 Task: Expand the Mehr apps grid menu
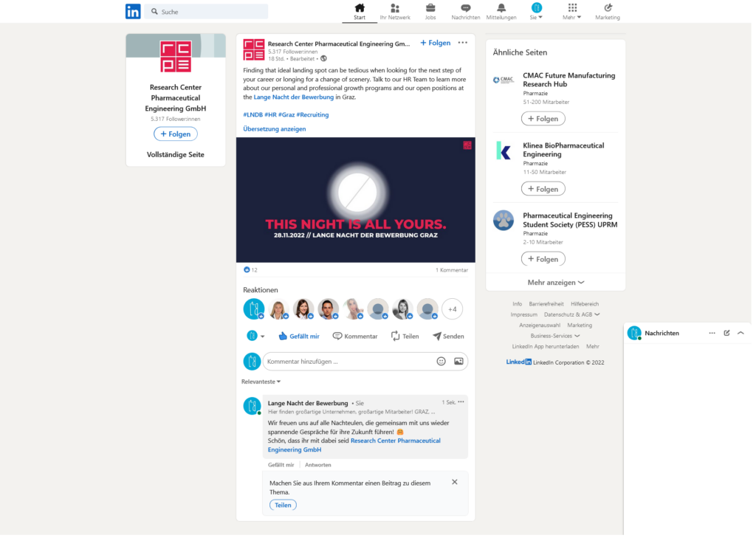click(572, 12)
